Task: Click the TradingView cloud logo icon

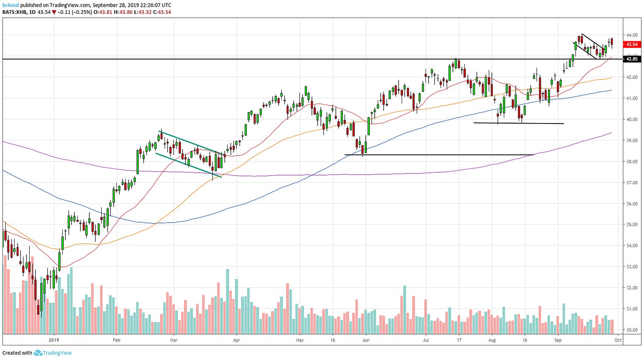Action: (x=38, y=353)
